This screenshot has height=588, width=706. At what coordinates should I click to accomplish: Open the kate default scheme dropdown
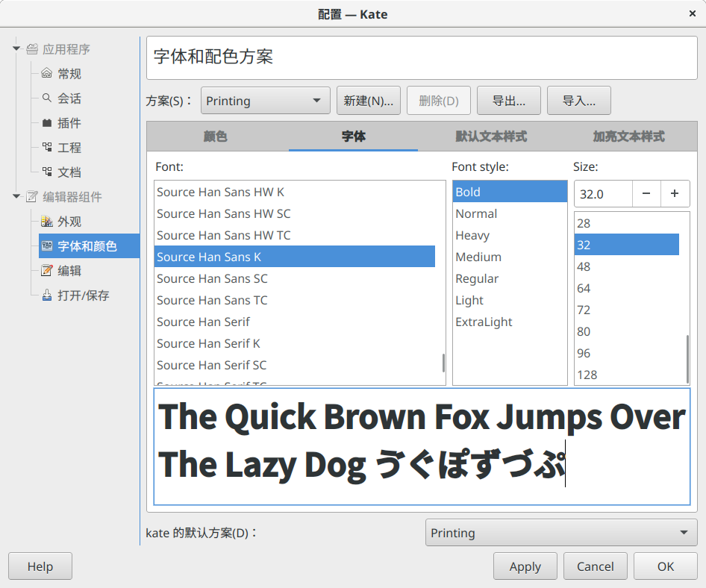click(561, 533)
